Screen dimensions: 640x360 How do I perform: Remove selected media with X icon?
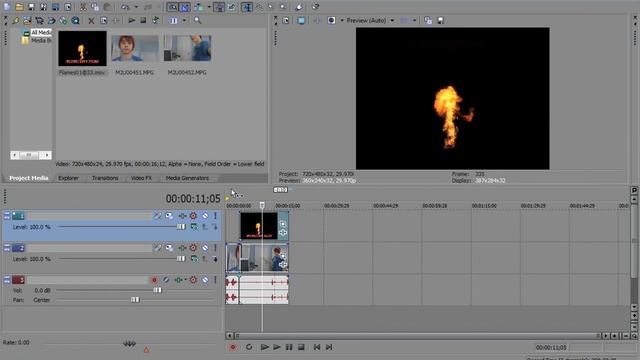click(91, 20)
